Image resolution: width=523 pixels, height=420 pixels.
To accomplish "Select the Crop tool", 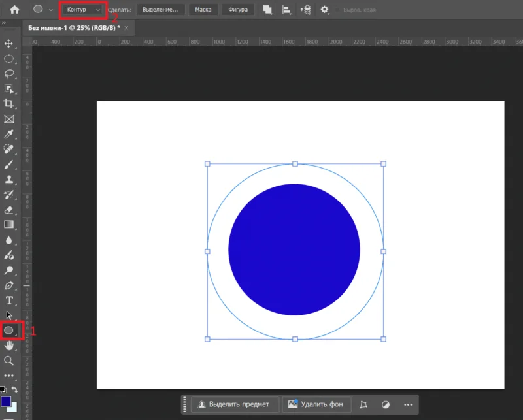I will pyautogui.click(x=9, y=104).
